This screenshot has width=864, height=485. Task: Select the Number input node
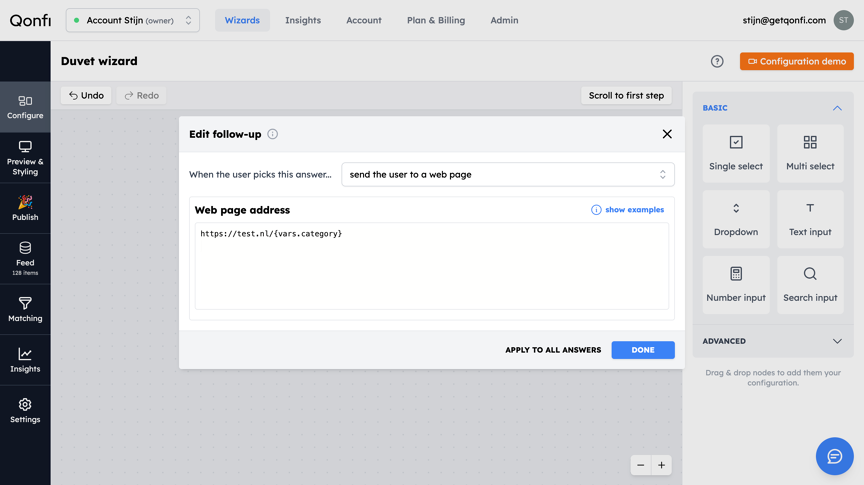pos(736,285)
